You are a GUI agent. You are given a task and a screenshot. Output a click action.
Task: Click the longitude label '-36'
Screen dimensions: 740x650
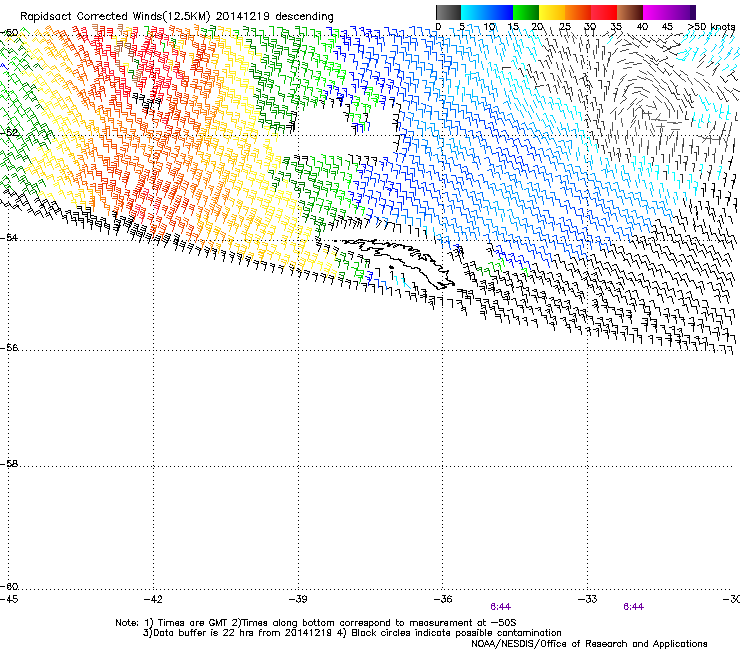point(443,599)
